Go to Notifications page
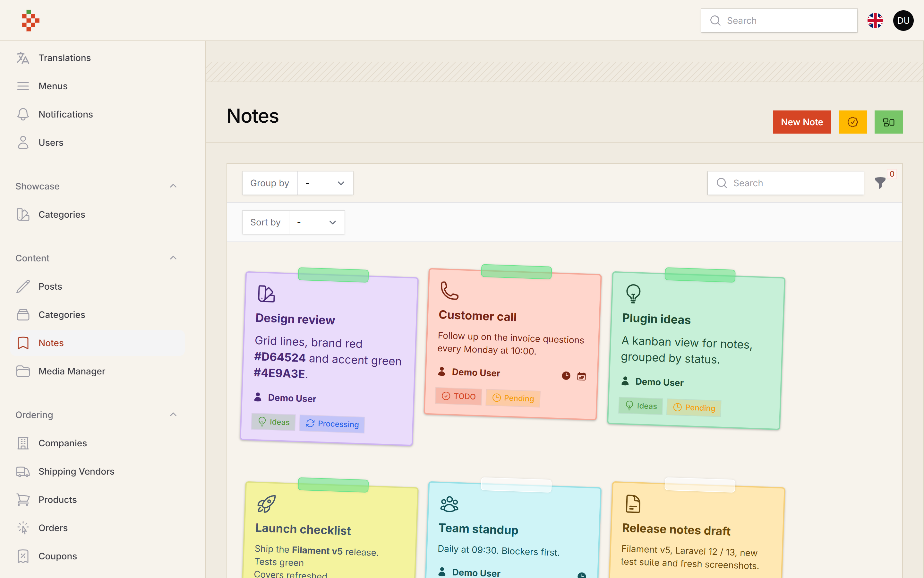This screenshot has height=578, width=924. coord(98,114)
